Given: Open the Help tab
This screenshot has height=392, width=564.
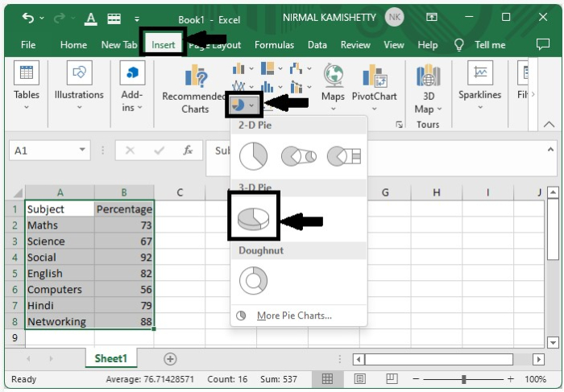Looking at the screenshot, I should pos(428,45).
